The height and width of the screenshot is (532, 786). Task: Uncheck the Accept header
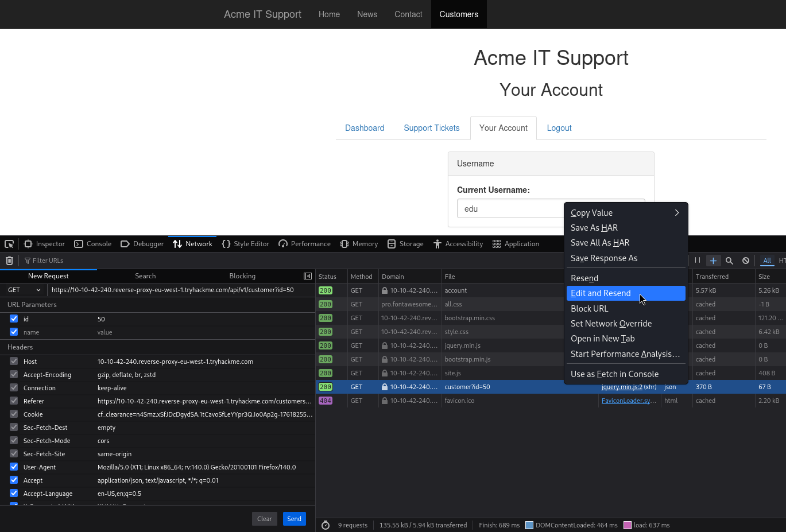[14, 480]
